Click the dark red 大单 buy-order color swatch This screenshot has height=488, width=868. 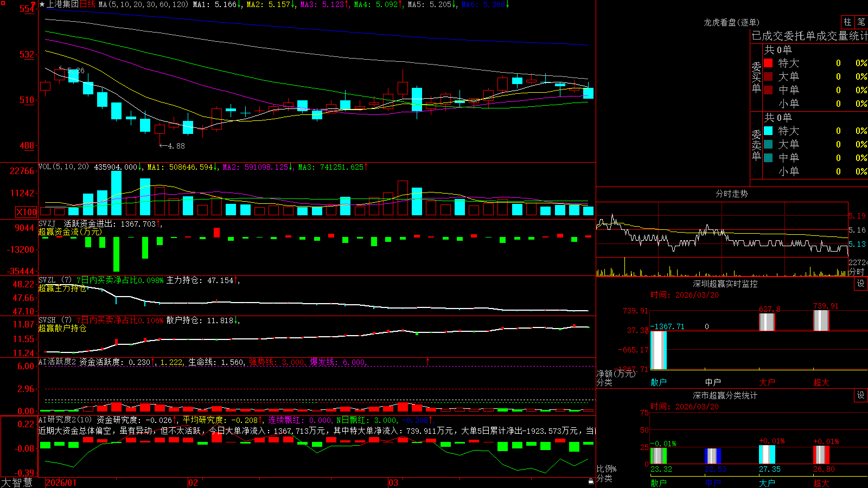pos(768,76)
